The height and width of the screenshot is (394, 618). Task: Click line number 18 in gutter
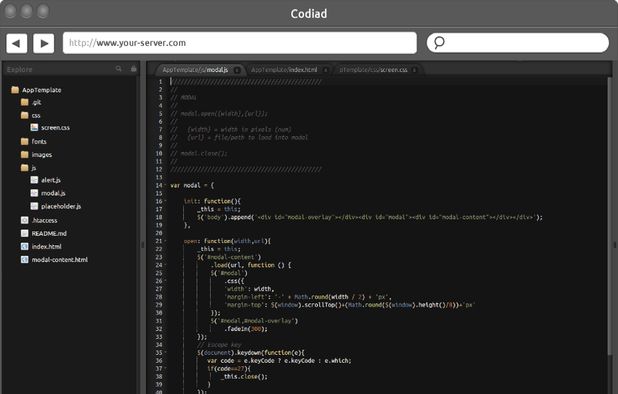click(x=159, y=217)
